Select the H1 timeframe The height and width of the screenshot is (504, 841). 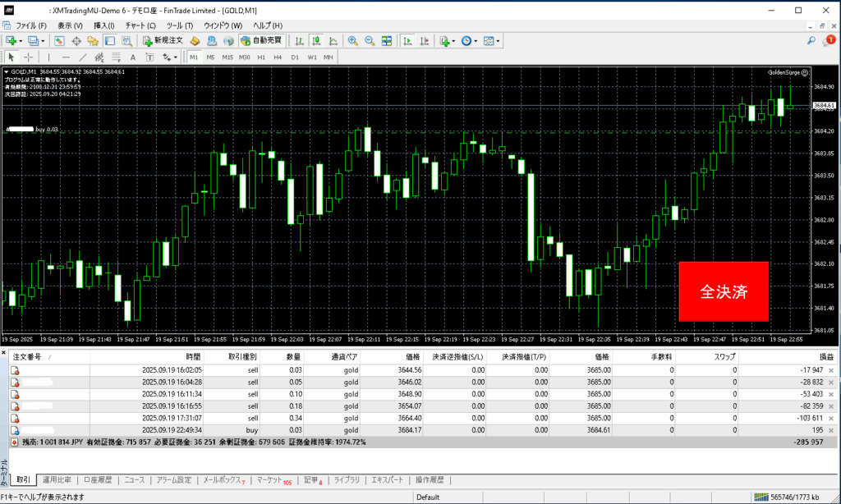(261, 57)
